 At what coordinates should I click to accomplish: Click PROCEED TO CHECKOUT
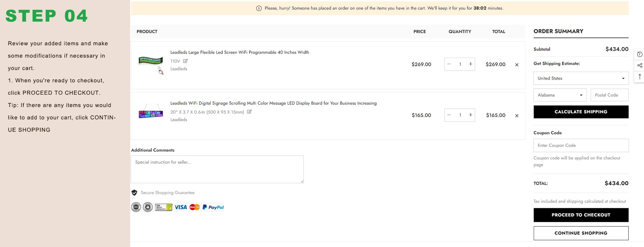coord(581,215)
